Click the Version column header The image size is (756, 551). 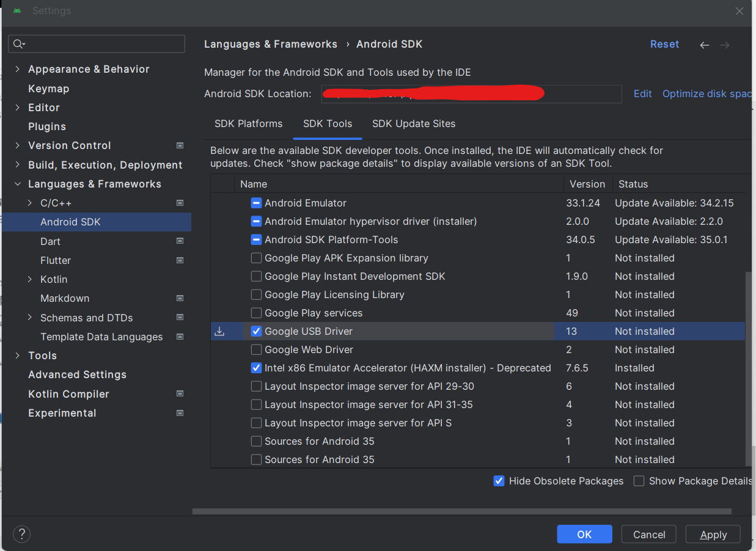(x=587, y=184)
